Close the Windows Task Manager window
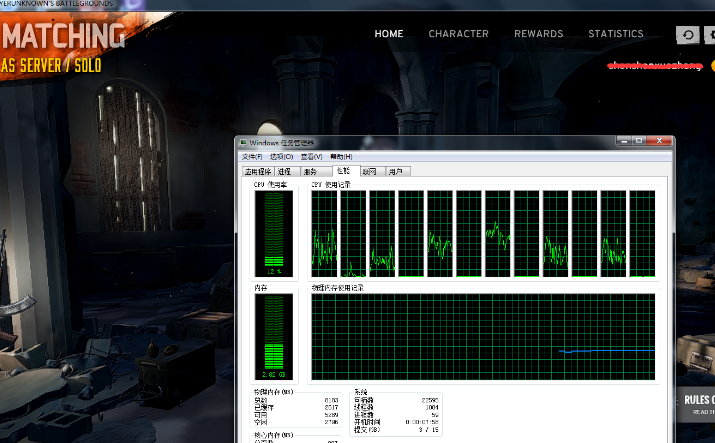Image resolution: width=715 pixels, height=443 pixels. (659, 141)
